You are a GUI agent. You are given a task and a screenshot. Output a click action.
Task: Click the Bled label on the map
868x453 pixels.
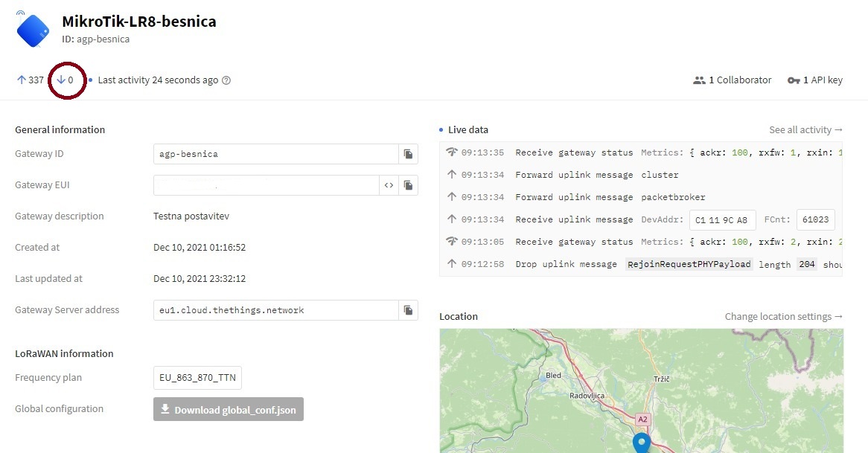click(x=553, y=375)
